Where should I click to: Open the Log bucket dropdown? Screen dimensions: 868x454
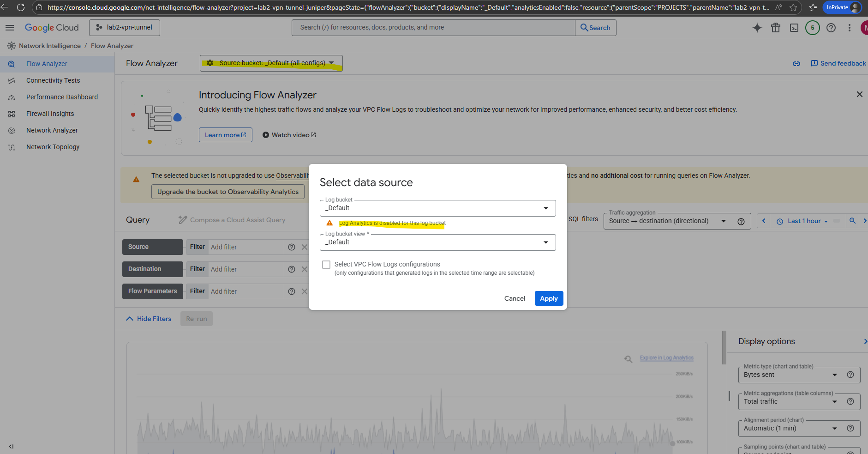click(x=437, y=208)
